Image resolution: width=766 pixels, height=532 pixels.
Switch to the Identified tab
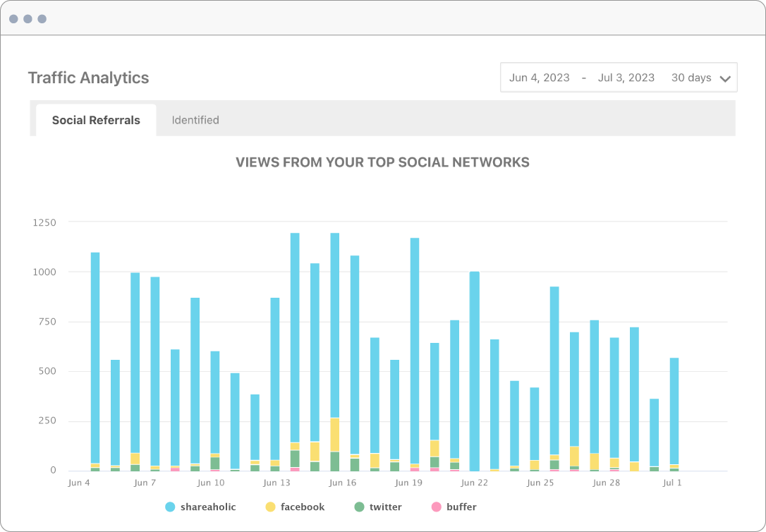pos(195,119)
